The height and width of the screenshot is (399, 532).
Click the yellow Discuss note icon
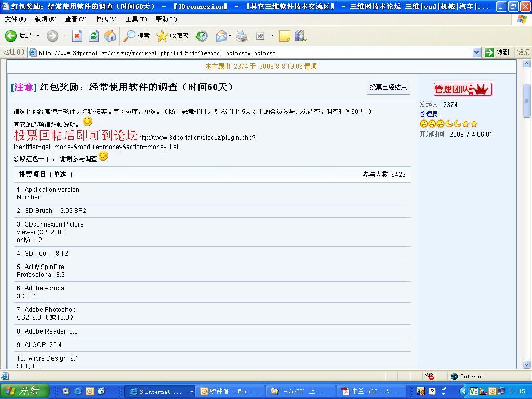pos(284,36)
